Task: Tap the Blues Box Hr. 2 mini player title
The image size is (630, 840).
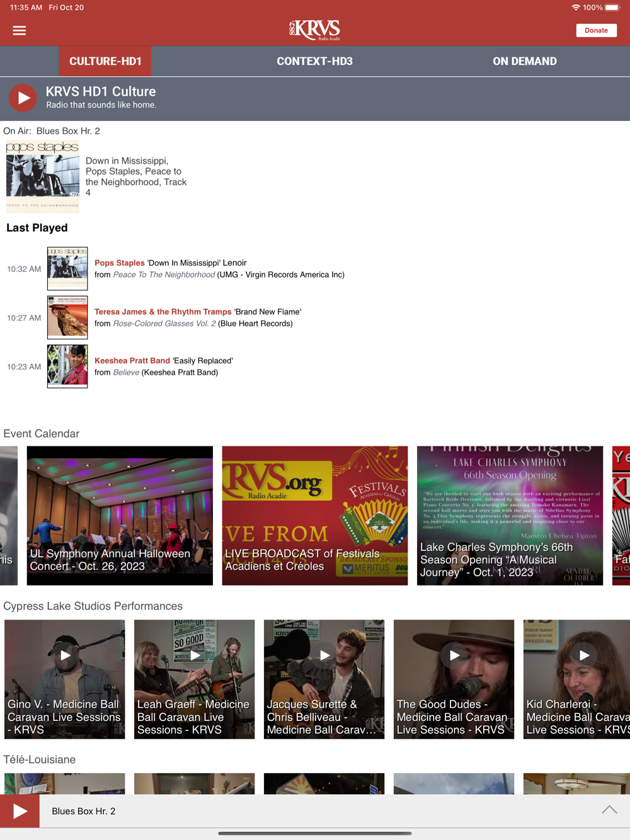Action: pos(84,811)
